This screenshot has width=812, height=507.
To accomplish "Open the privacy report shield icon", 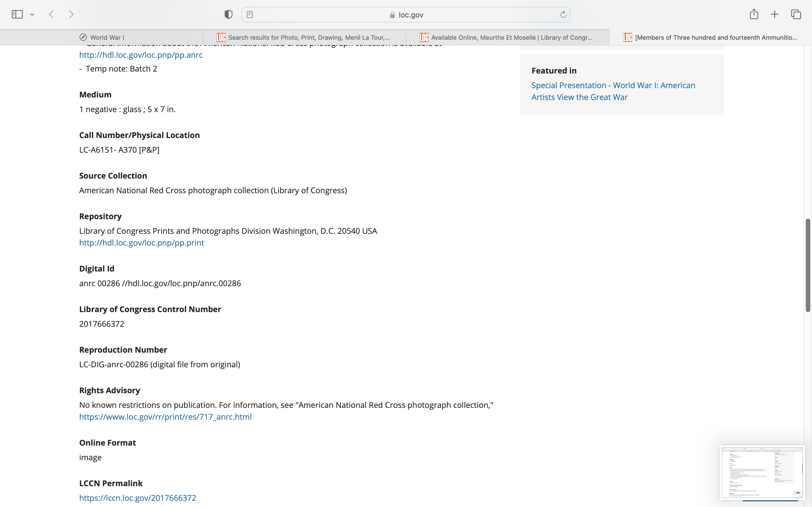I will [228, 14].
